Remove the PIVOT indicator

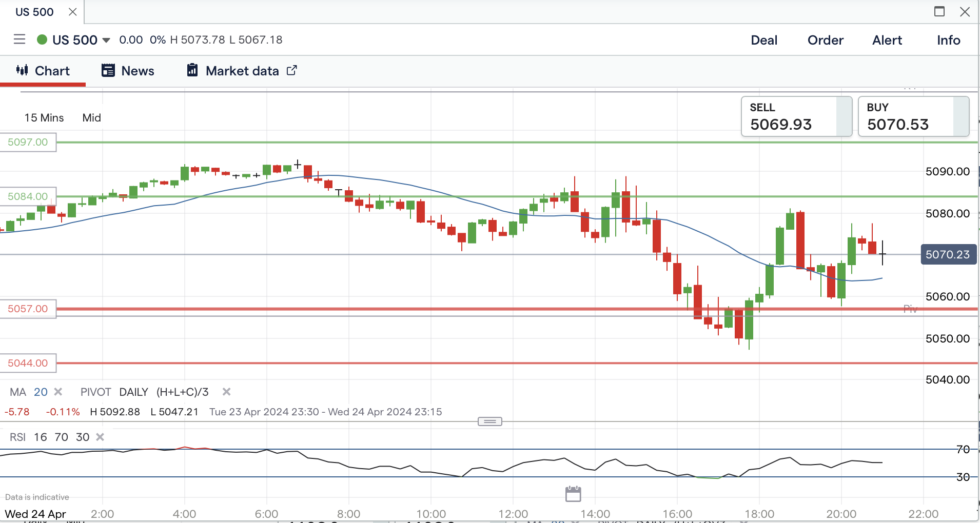point(226,392)
